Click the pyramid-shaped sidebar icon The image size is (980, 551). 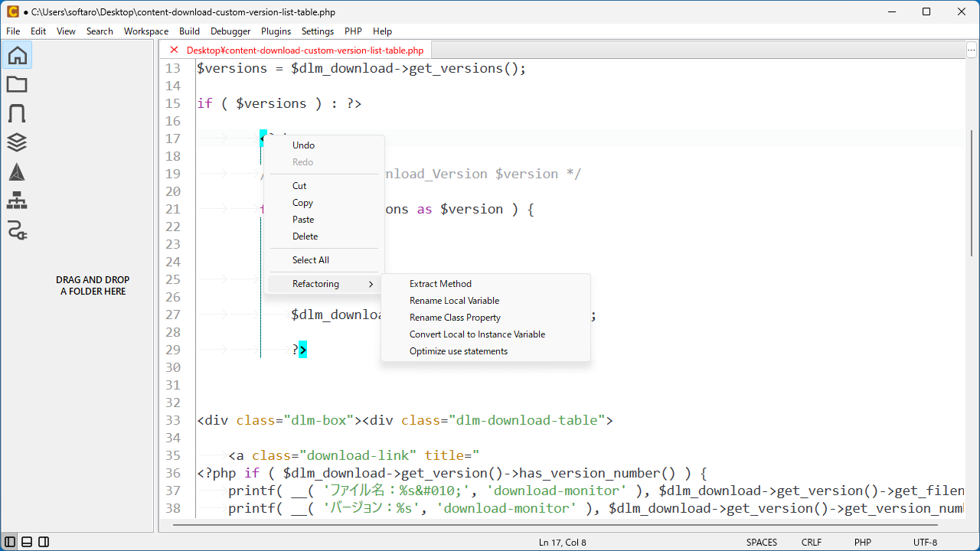(17, 172)
